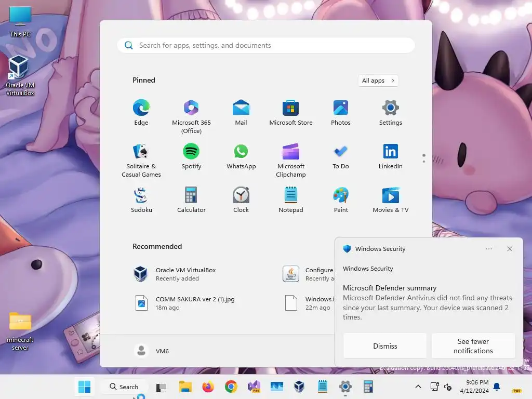This screenshot has height=399, width=532.
Task: Launch WhatsApp from Start menu
Action: tap(241, 156)
